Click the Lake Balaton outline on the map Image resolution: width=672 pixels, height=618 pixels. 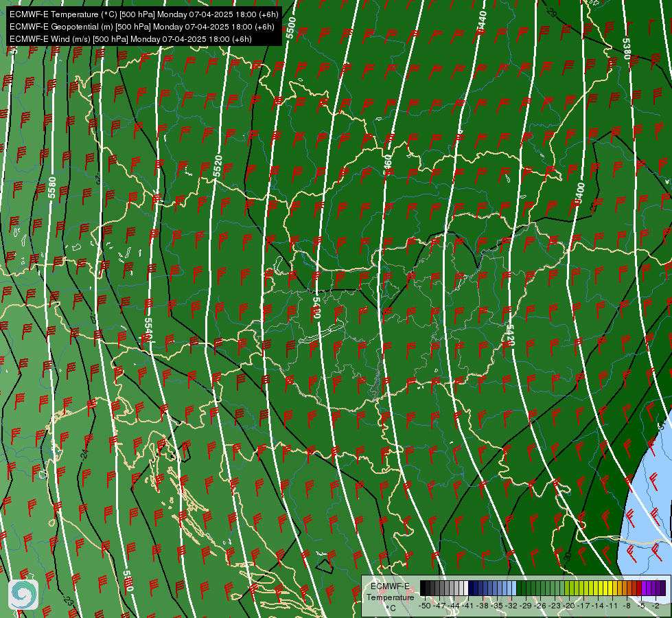(x=321, y=332)
